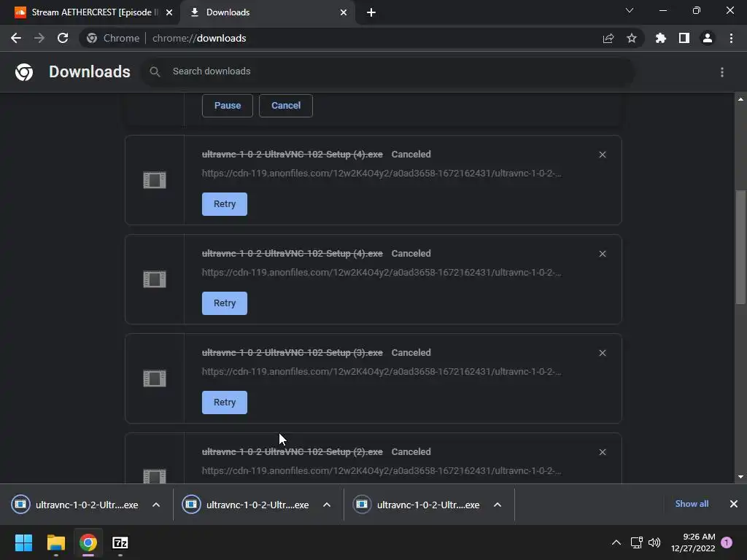Share this page via address bar icon
The width and height of the screenshot is (747, 560).
click(608, 39)
